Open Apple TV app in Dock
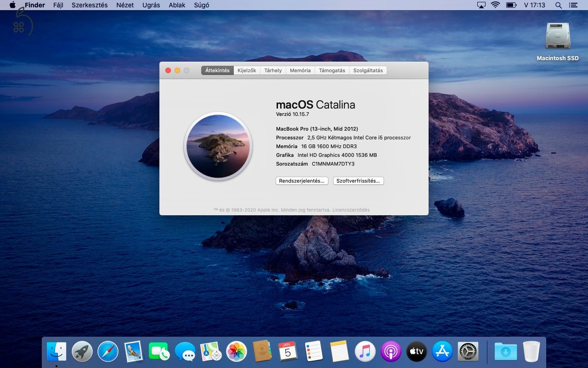 (417, 352)
